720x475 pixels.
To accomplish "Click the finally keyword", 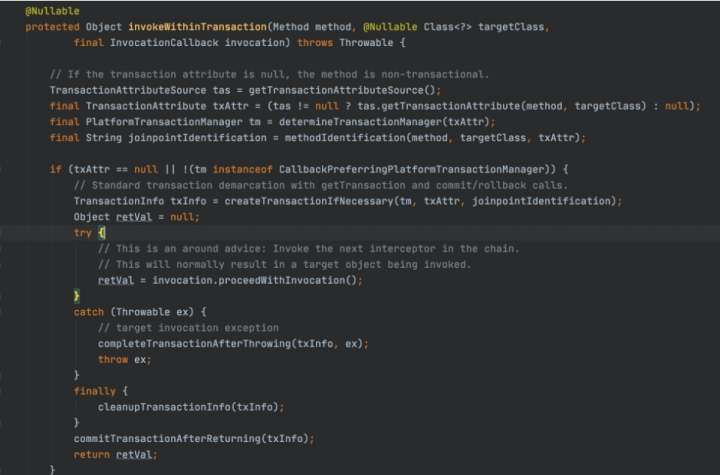I will tap(95, 391).
